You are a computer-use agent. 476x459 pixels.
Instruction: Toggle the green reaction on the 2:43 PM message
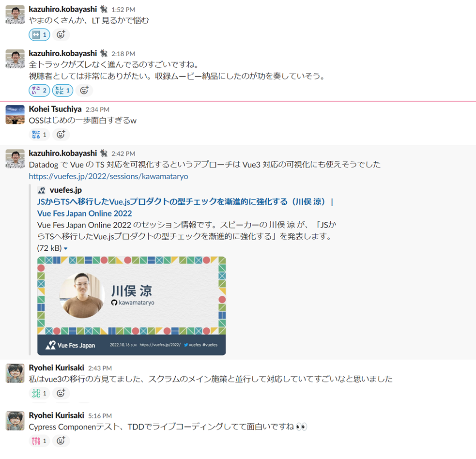[x=39, y=394]
